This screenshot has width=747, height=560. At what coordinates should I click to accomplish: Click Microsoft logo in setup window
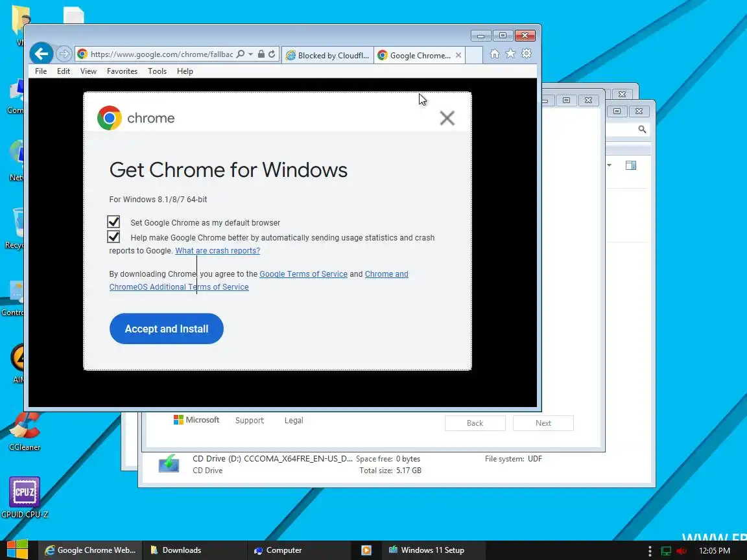(196, 419)
